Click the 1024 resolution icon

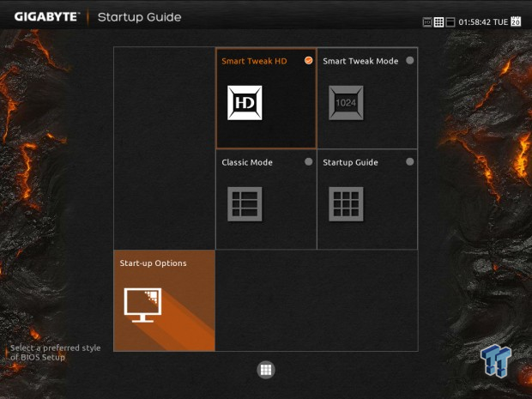pos(346,103)
